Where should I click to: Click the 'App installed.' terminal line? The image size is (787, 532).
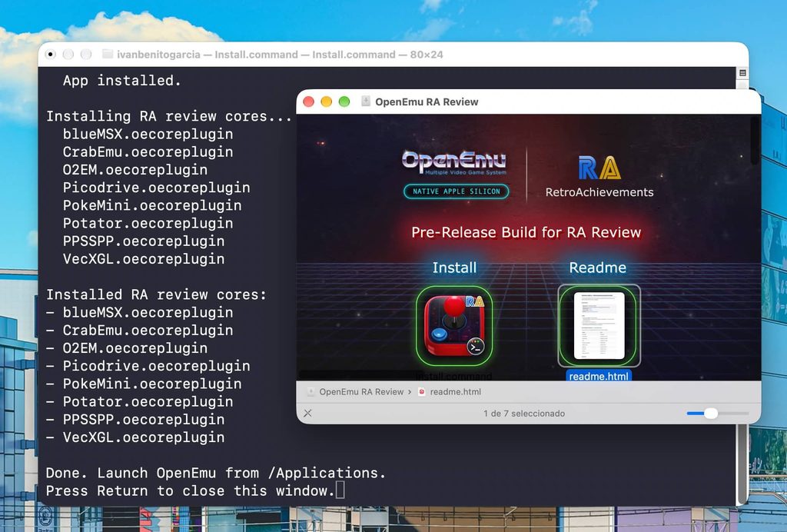122,80
